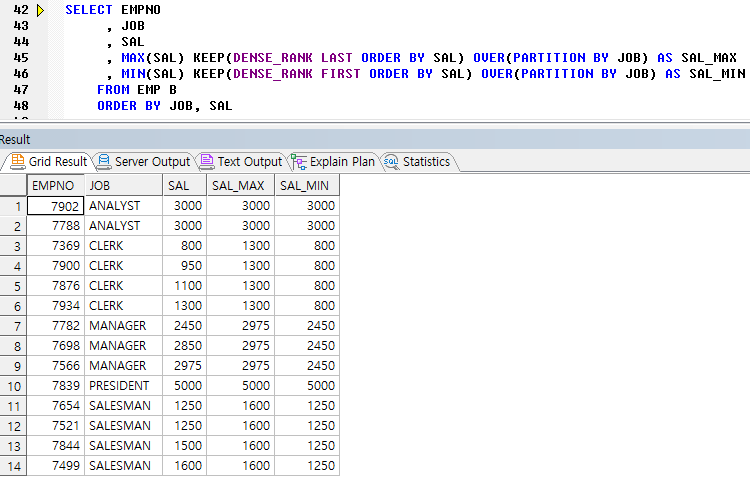Click the Explain Plan tree icon
This screenshot has height=484, width=750.
coord(299,162)
